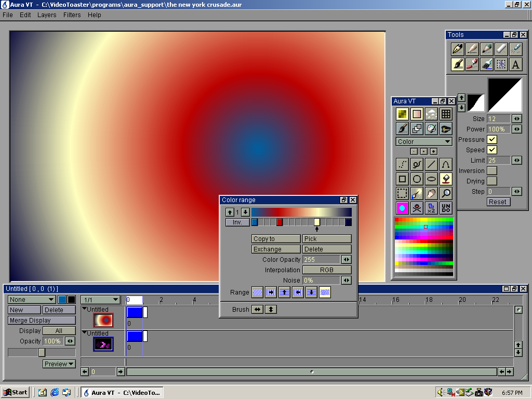Click the Merge Display button
532x399 pixels.
click(42, 320)
